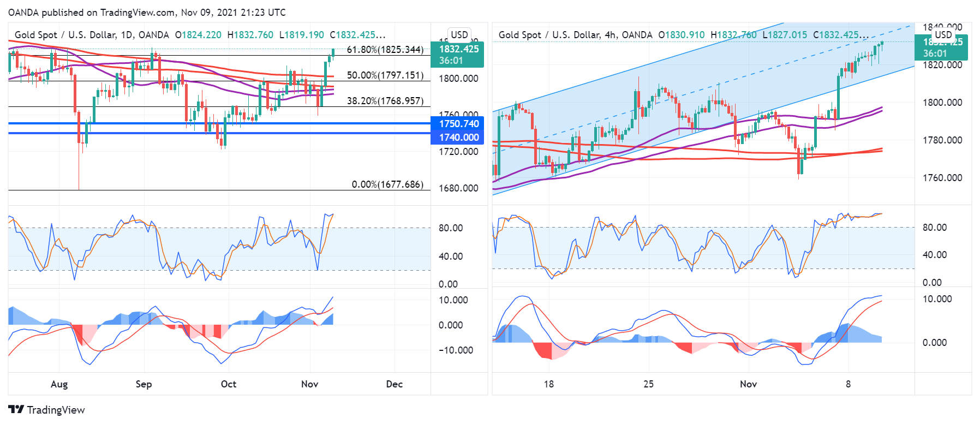Click the 1720.000 price on daily chart axis
Image resolution: width=980 pixels, height=424 pixels.
tap(458, 152)
